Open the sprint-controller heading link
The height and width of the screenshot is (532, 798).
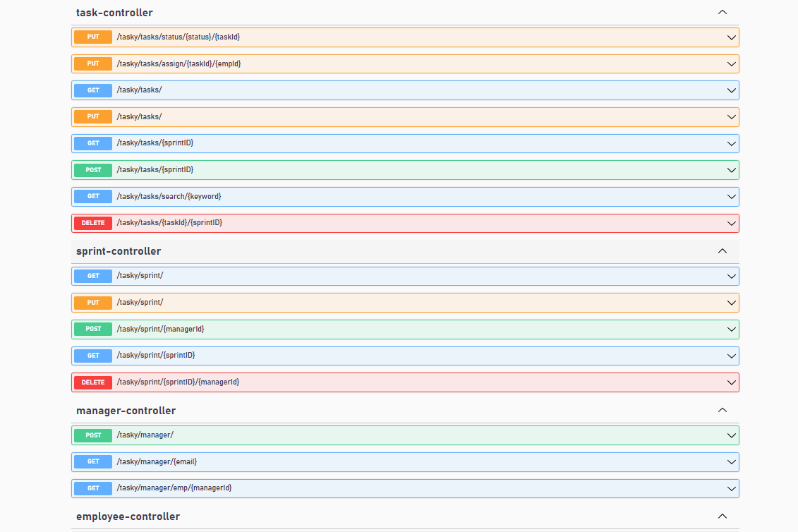(119, 251)
